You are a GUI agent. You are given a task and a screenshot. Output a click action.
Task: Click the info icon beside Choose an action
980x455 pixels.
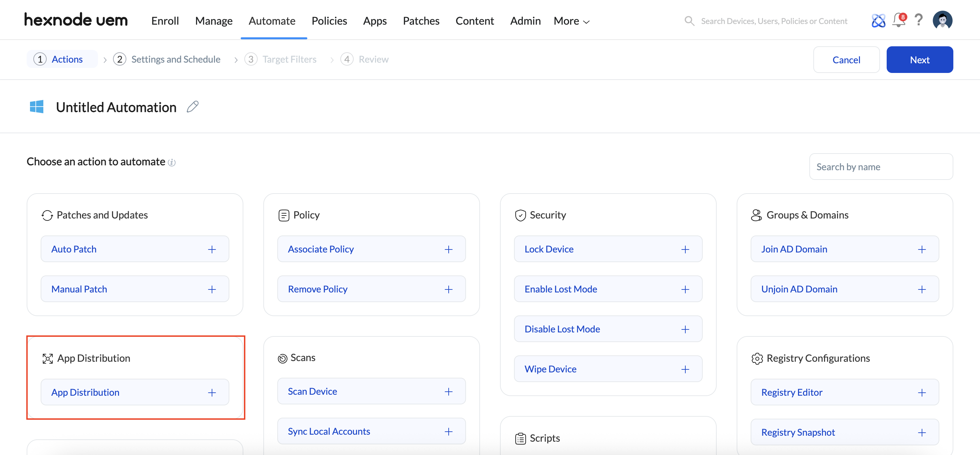tap(172, 163)
